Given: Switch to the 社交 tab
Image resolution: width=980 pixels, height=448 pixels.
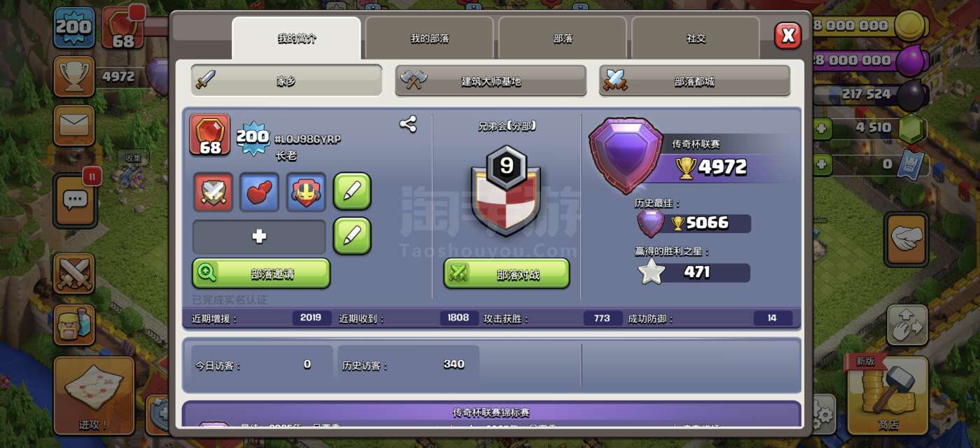Looking at the screenshot, I should pos(696,38).
